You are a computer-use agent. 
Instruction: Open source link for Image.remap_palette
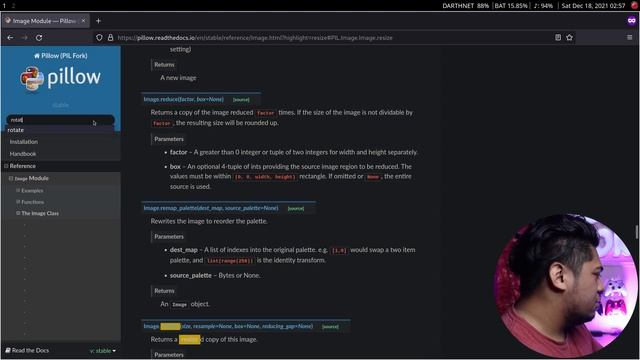coord(296,209)
